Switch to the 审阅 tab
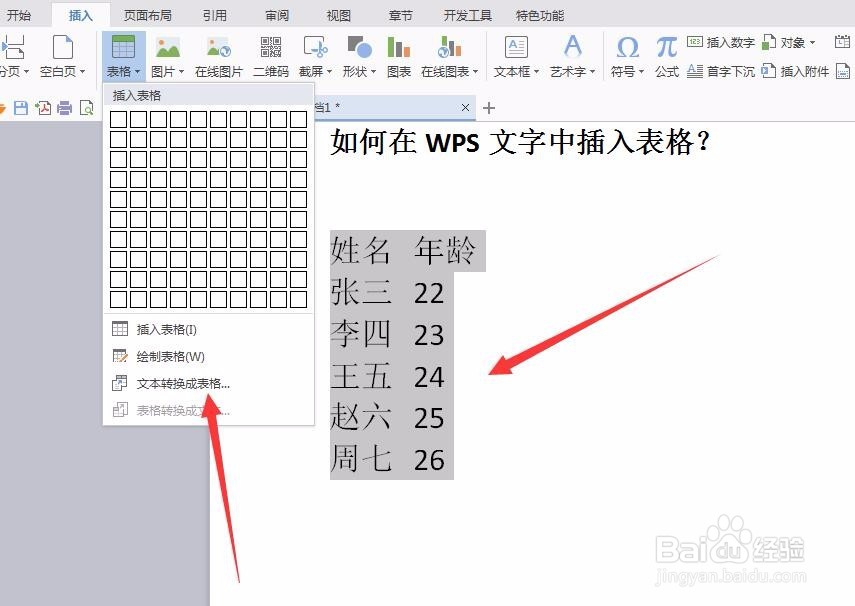855x606 pixels. (x=277, y=15)
